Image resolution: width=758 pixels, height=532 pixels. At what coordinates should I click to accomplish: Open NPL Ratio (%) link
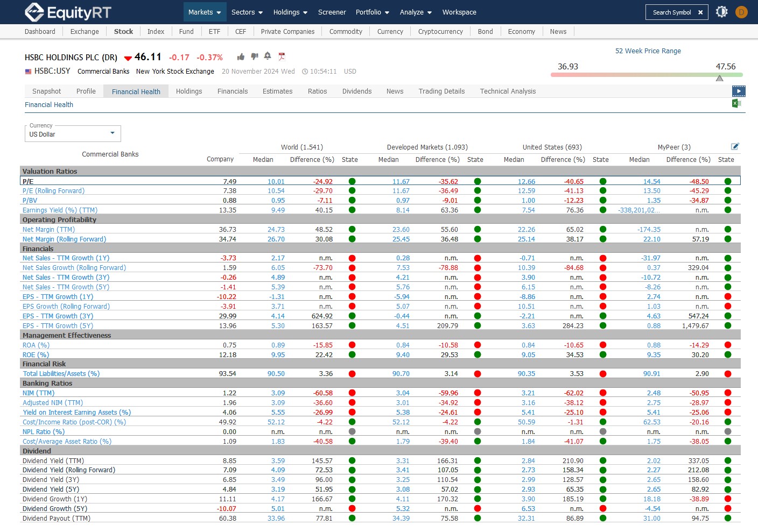(44, 432)
